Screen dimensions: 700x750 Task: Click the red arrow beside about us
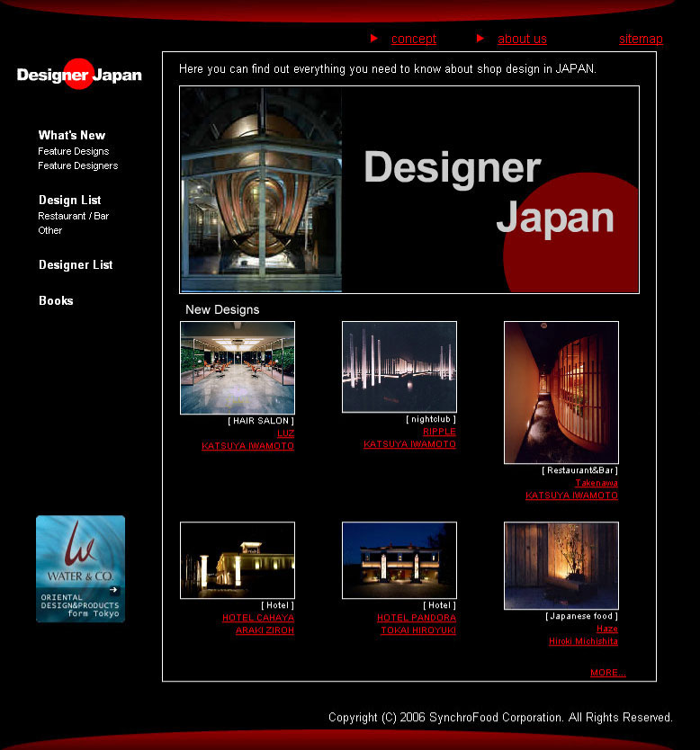[480, 39]
